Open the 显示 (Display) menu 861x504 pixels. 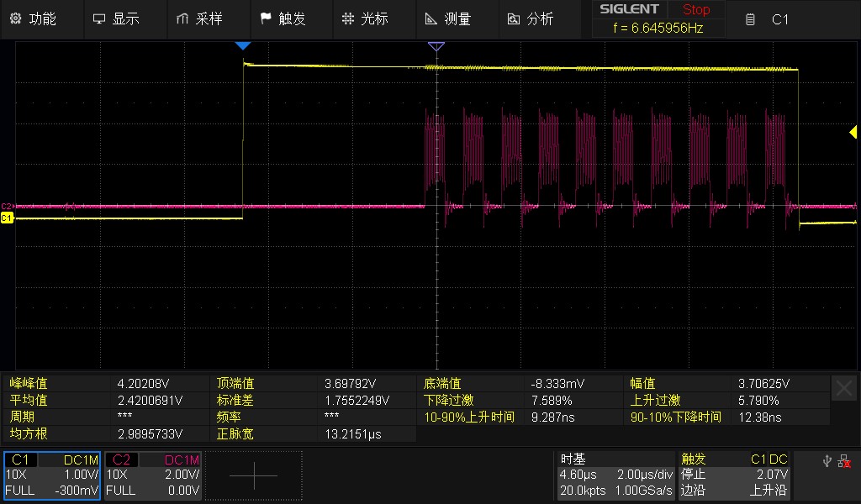click(x=116, y=18)
